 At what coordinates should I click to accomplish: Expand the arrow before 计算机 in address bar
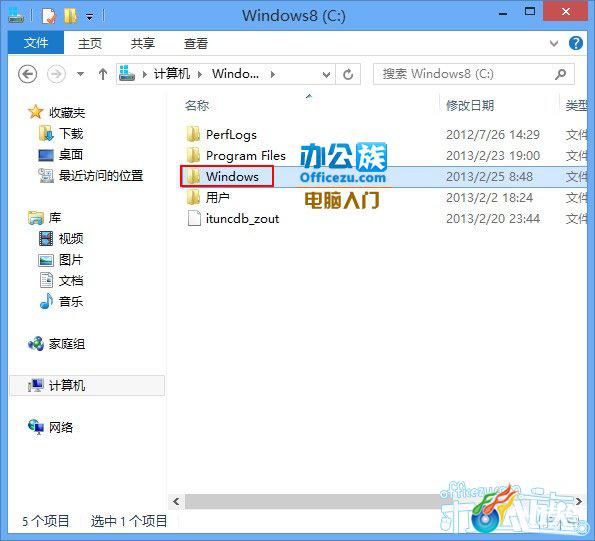[145, 74]
